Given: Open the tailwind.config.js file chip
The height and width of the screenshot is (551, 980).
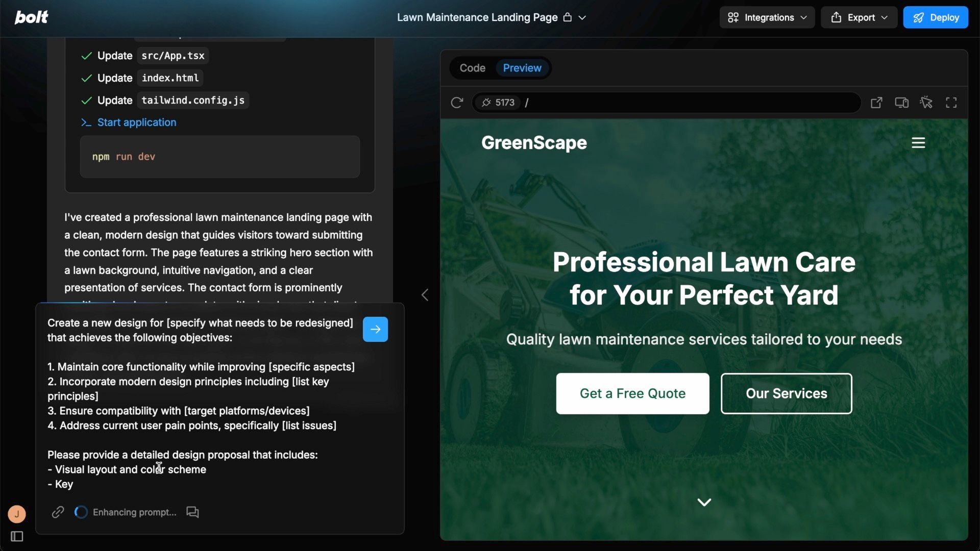Looking at the screenshot, I should [193, 101].
